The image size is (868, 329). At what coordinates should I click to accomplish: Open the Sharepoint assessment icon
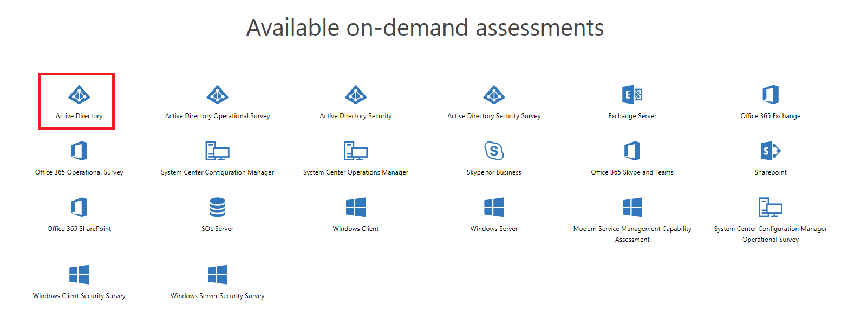(771, 151)
